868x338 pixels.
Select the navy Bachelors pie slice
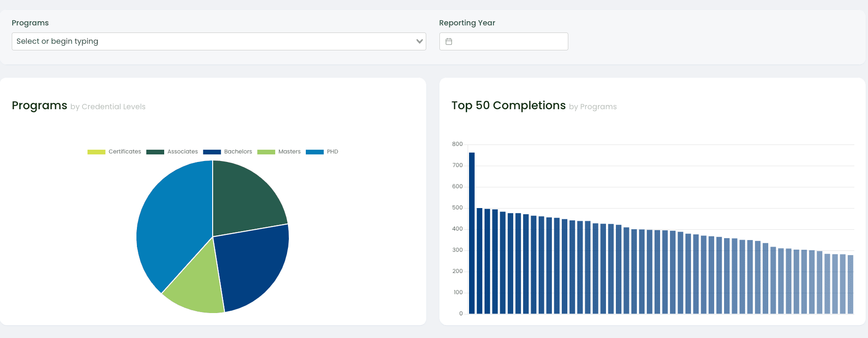pos(254,266)
